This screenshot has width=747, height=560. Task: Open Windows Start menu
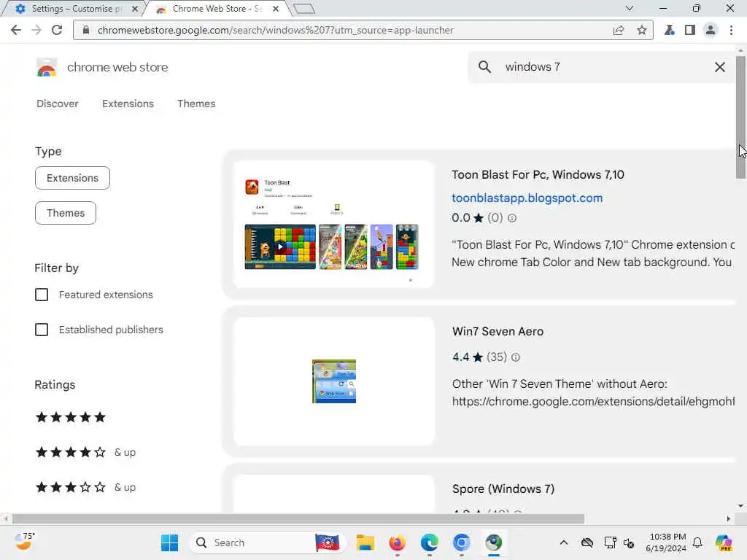(169, 542)
